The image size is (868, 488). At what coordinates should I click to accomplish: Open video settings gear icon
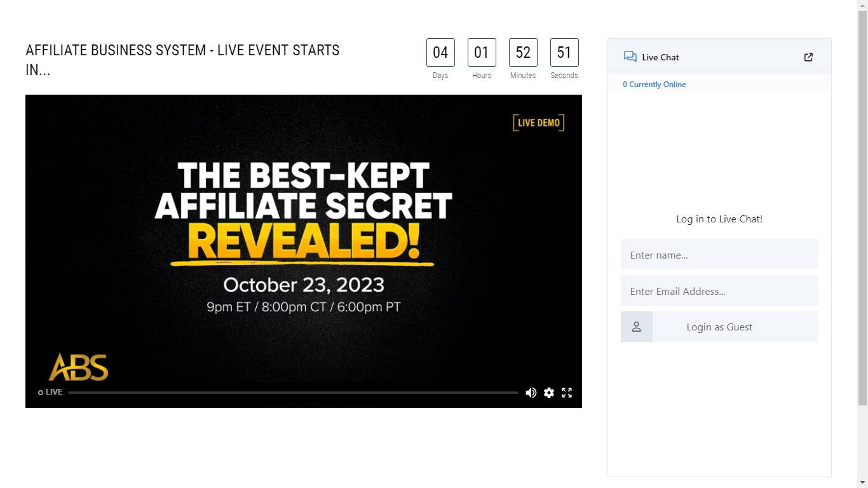coord(549,393)
